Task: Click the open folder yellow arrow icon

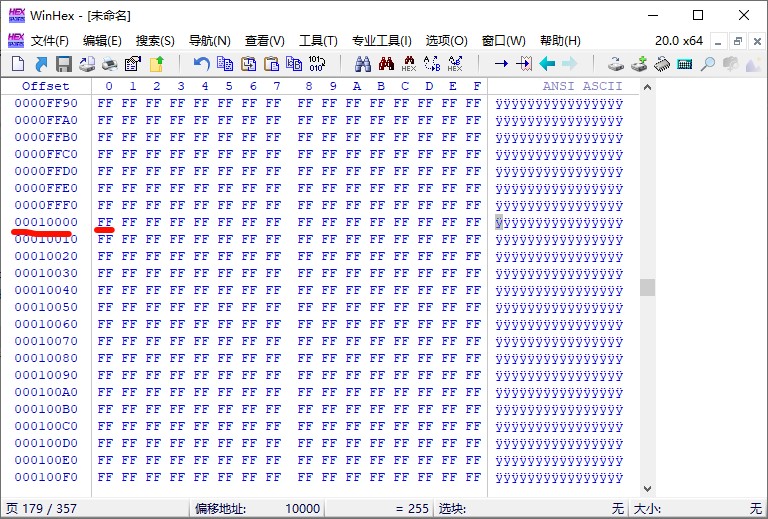Action: click(157, 64)
